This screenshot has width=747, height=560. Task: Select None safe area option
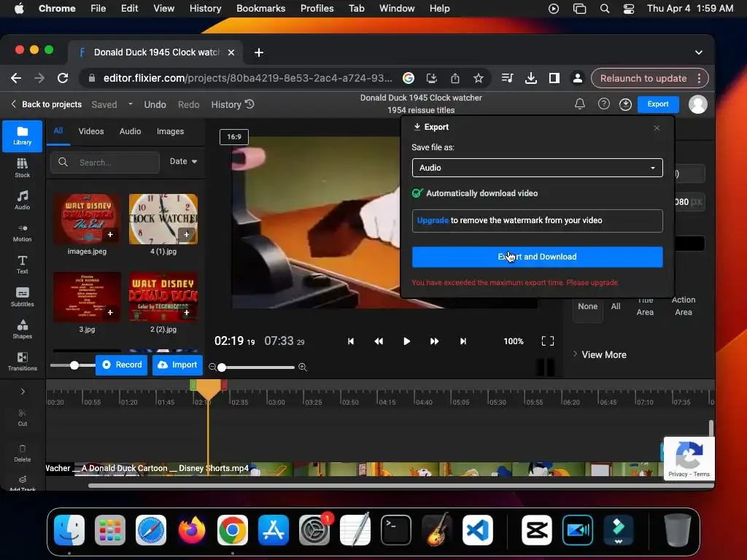[587, 307]
